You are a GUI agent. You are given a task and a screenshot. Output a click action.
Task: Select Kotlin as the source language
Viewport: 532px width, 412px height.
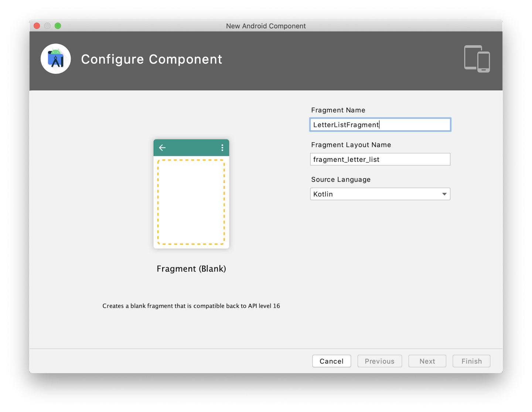[380, 194]
